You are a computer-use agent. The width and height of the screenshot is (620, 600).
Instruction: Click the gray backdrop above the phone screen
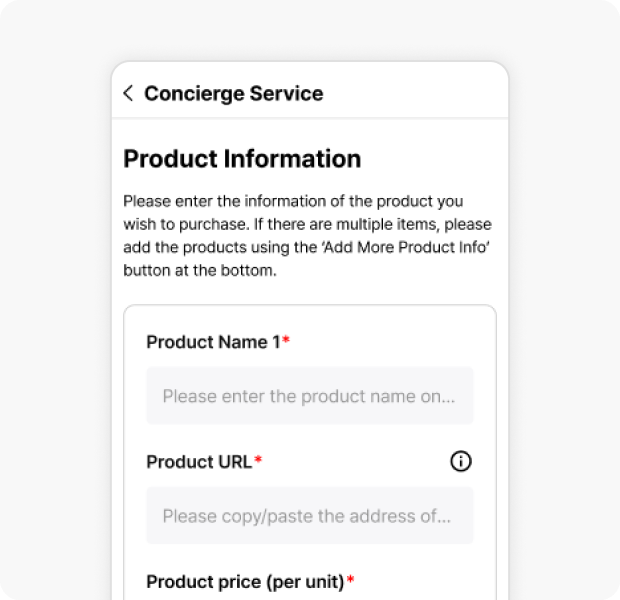coord(310,30)
